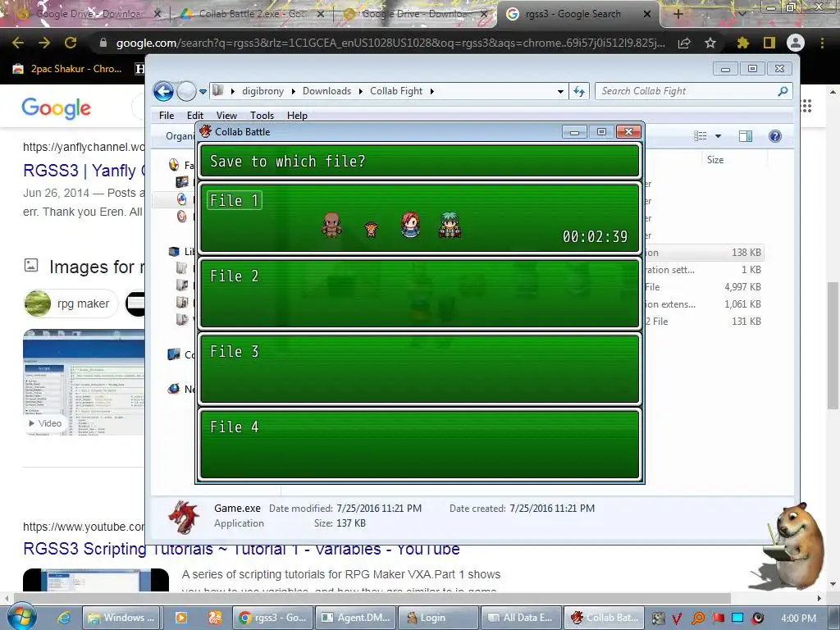
Task: Open address bar history dropdown
Action: [560, 92]
